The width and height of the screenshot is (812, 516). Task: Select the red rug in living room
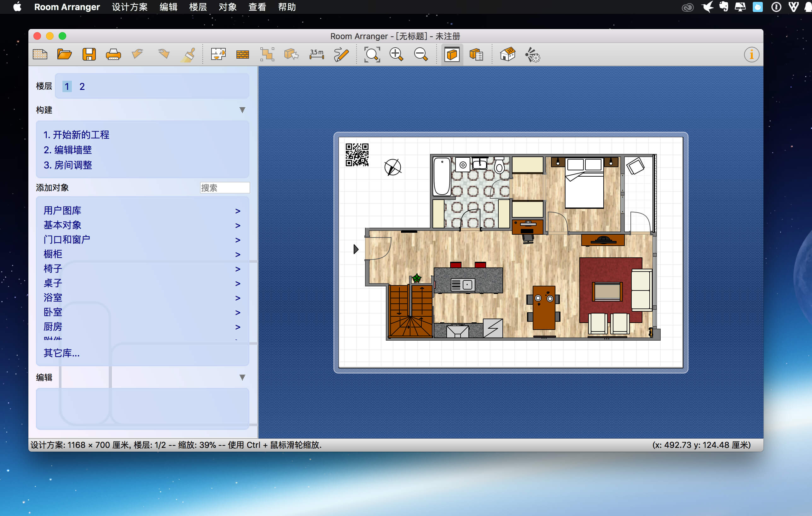tap(611, 290)
